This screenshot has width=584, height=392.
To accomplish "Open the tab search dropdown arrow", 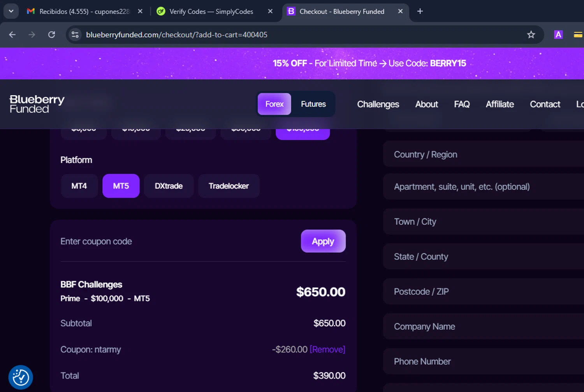I will pyautogui.click(x=11, y=11).
